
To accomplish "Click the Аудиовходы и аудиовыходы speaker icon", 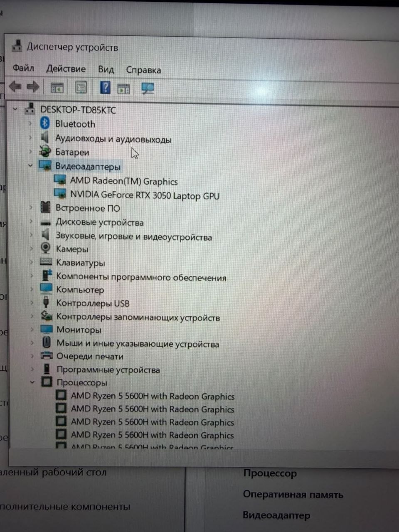I will coord(45,138).
